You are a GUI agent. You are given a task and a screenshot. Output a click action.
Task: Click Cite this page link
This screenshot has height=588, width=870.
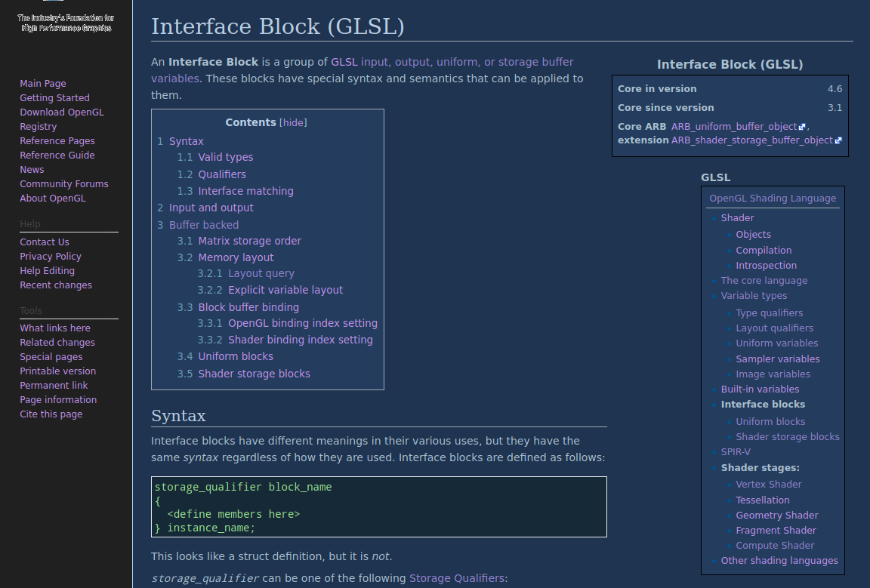coord(51,414)
